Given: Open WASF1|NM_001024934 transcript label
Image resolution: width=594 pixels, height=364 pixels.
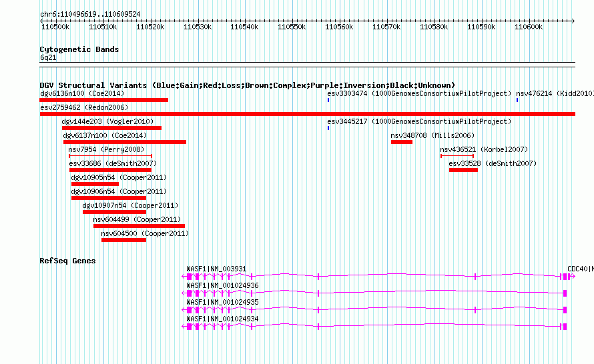Looking at the screenshot, I should (x=222, y=319).
